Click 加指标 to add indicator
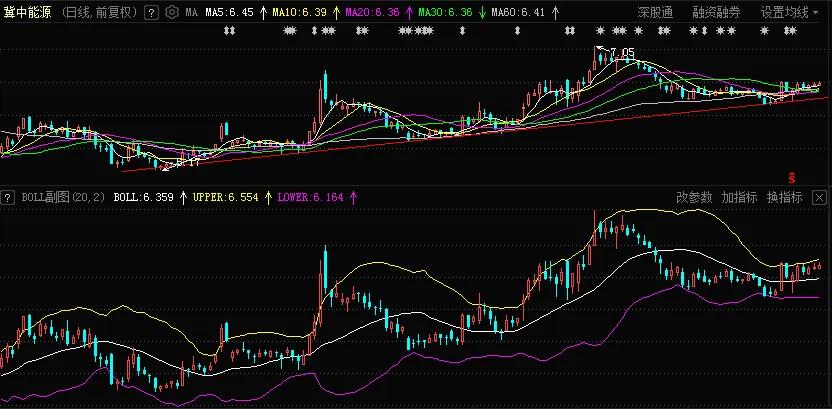832x409 pixels. pos(739,197)
